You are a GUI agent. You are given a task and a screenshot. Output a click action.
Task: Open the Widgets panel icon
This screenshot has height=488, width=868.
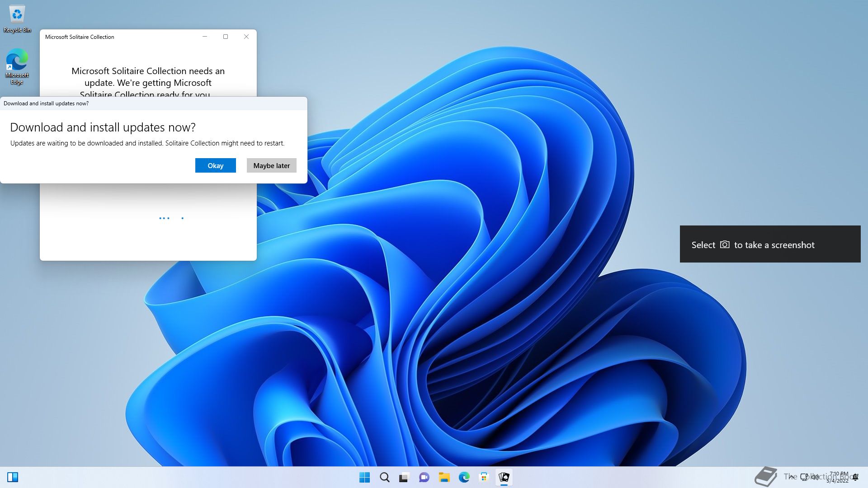[x=13, y=477]
